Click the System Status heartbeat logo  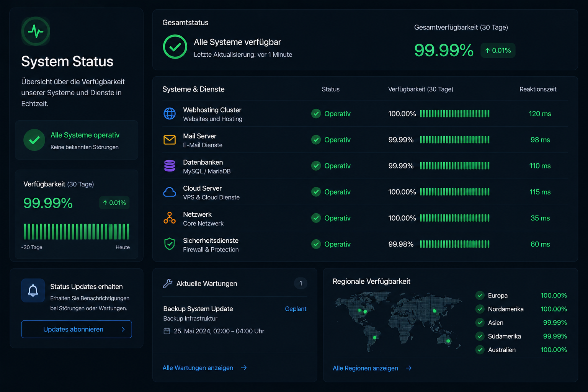click(36, 31)
